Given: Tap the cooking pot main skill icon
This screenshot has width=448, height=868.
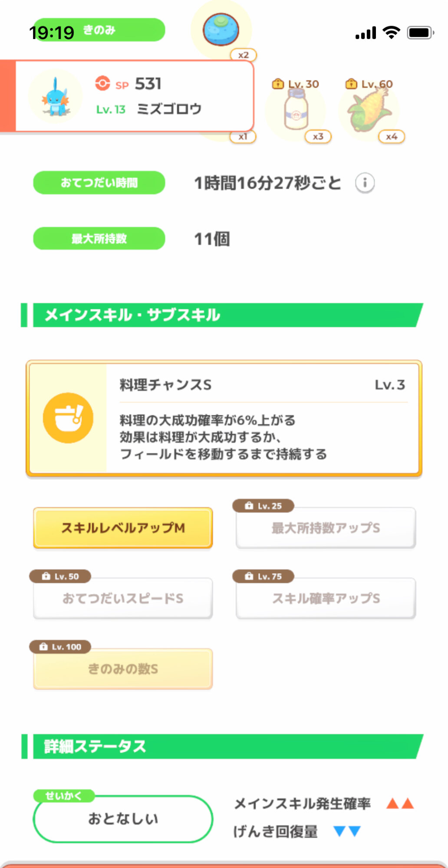Looking at the screenshot, I should click(68, 418).
